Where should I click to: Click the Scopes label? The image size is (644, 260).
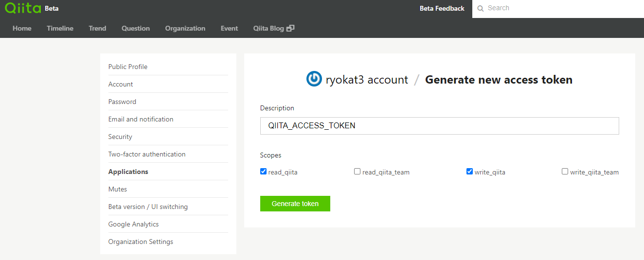[270, 155]
